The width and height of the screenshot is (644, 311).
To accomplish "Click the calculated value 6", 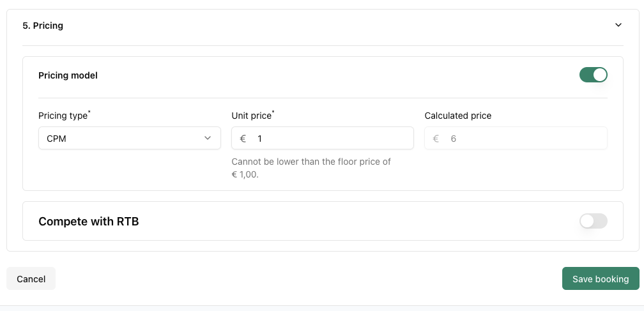I will (454, 139).
